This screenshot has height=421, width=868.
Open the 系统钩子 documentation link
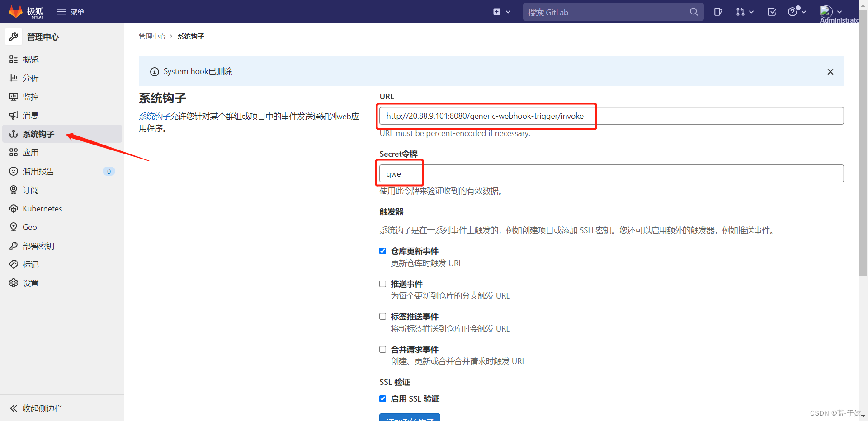click(155, 116)
